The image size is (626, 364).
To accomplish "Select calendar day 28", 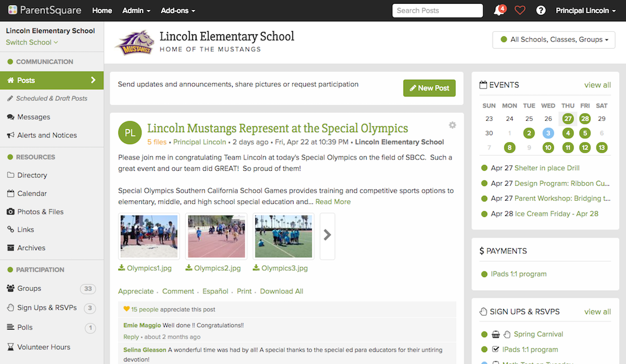I will click(x=585, y=119).
